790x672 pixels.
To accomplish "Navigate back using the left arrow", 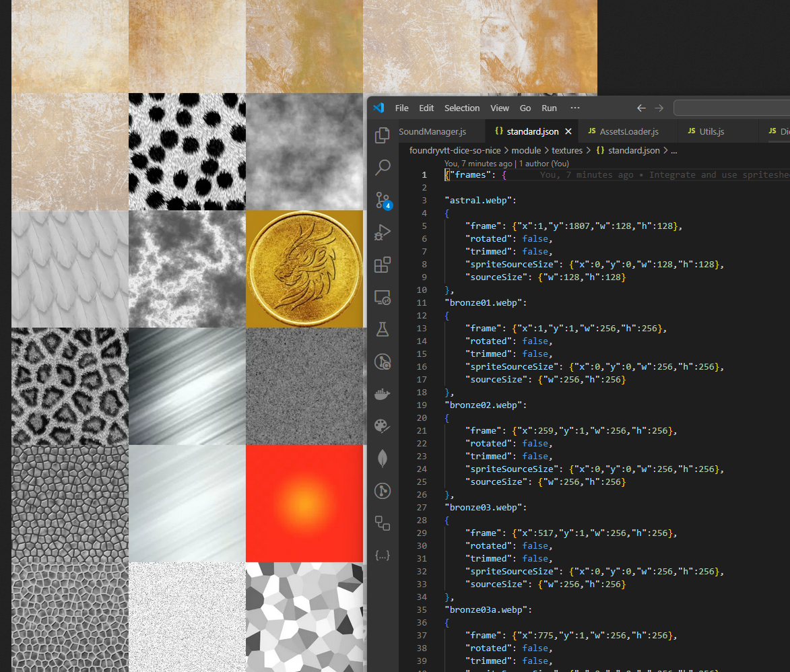I will [640, 108].
